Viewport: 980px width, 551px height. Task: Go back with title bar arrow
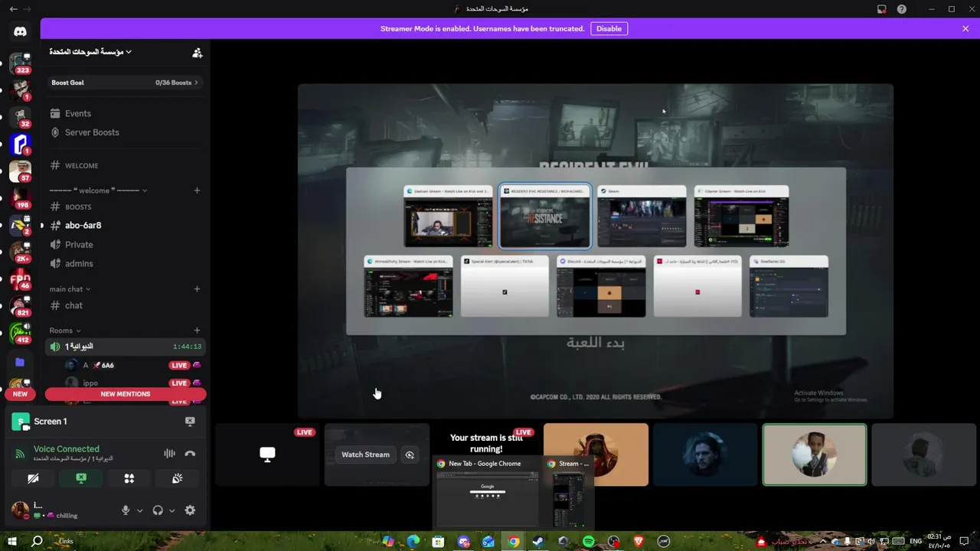pos(13,9)
